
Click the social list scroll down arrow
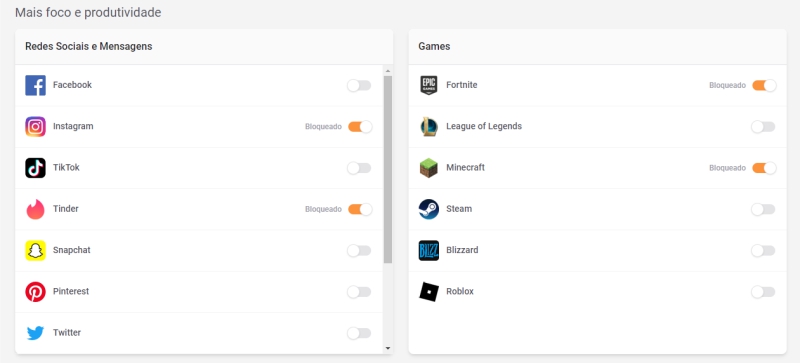coord(388,348)
